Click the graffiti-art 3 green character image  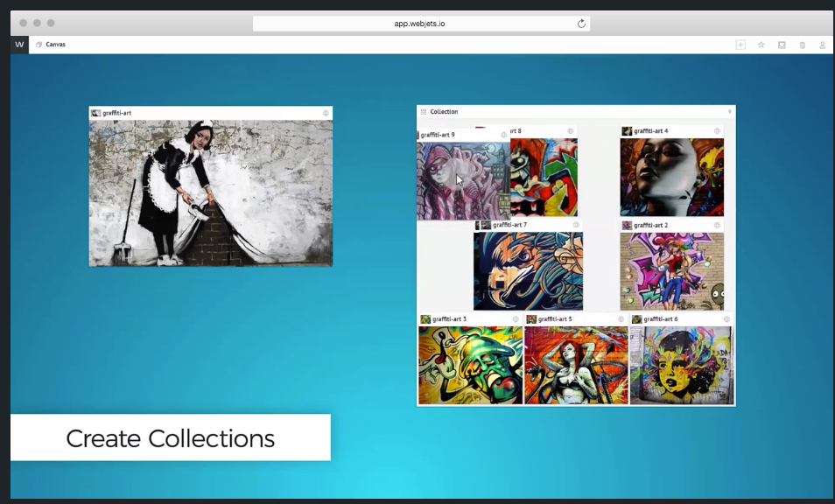(471, 365)
